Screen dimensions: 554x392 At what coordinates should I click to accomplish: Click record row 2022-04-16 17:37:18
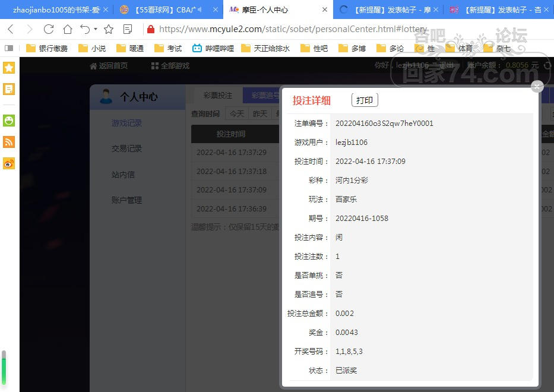click(235, 172)
